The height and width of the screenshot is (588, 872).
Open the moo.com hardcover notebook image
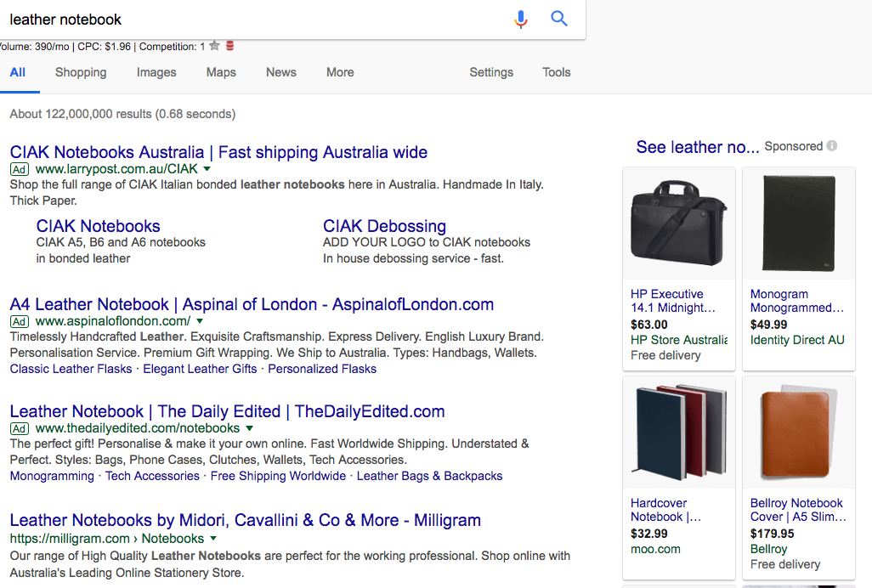[x=678, y=433]
